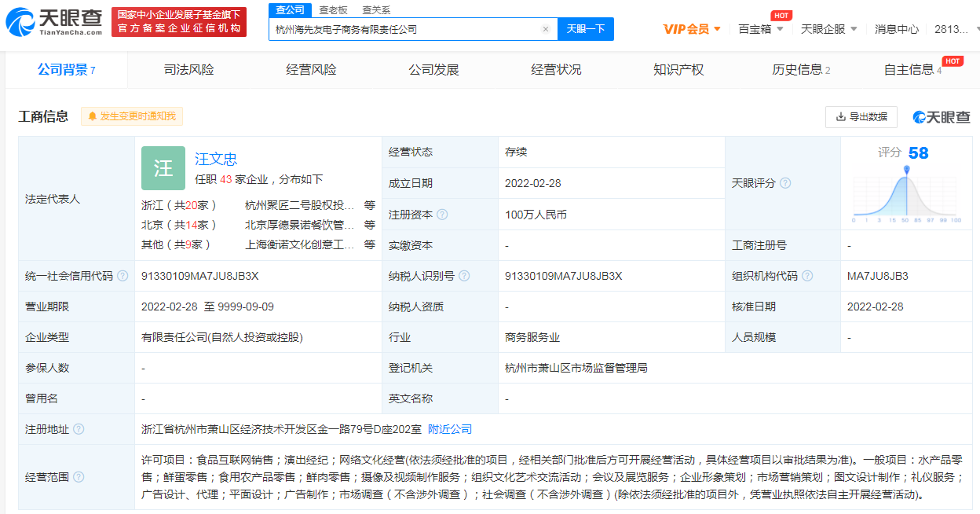The height and width of the screenshot is (514, 980).
Task: Click the help icon next to 纳税人识别号
Action: click(464, 276)
